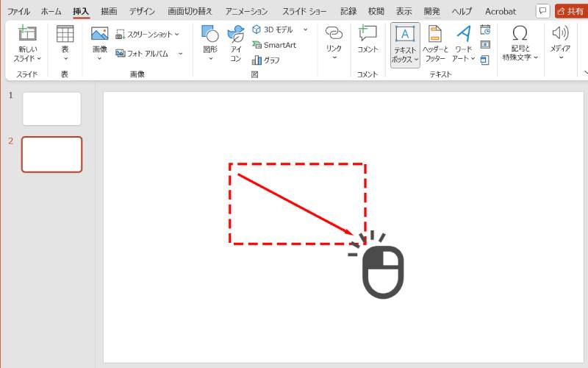Click the テキスト ボックス icon
This screenshot has width=588, height=368.
(405, 34)
